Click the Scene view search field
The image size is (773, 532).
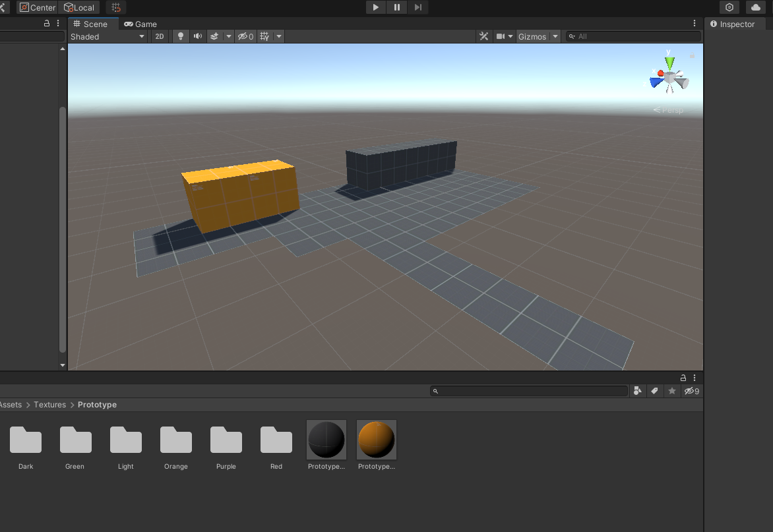point(633,36)
